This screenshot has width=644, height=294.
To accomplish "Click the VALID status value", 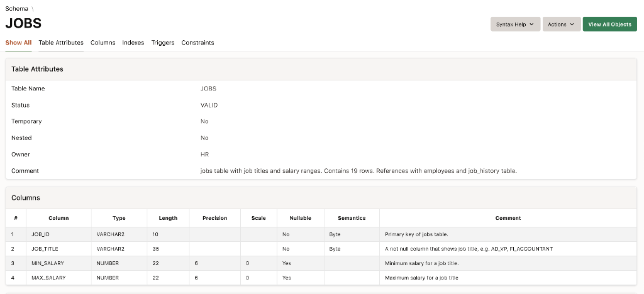I will pyautogui.click(x=209, y=105).
